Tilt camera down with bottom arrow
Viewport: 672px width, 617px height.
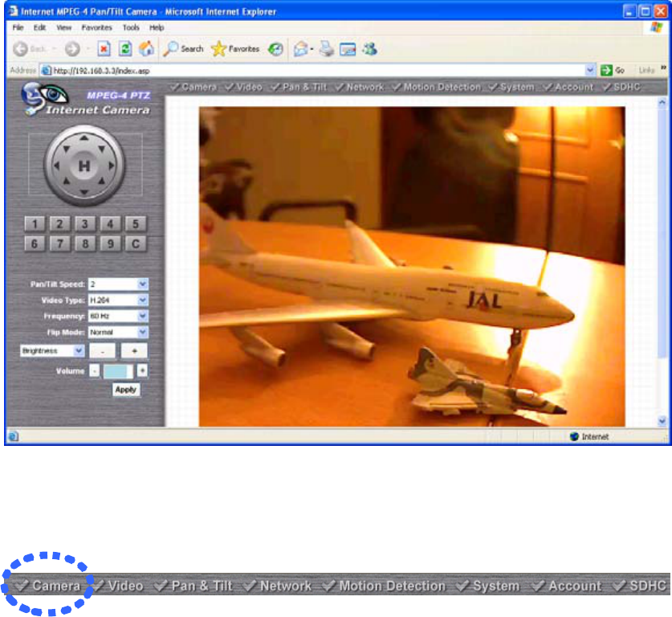click(84, 192)
